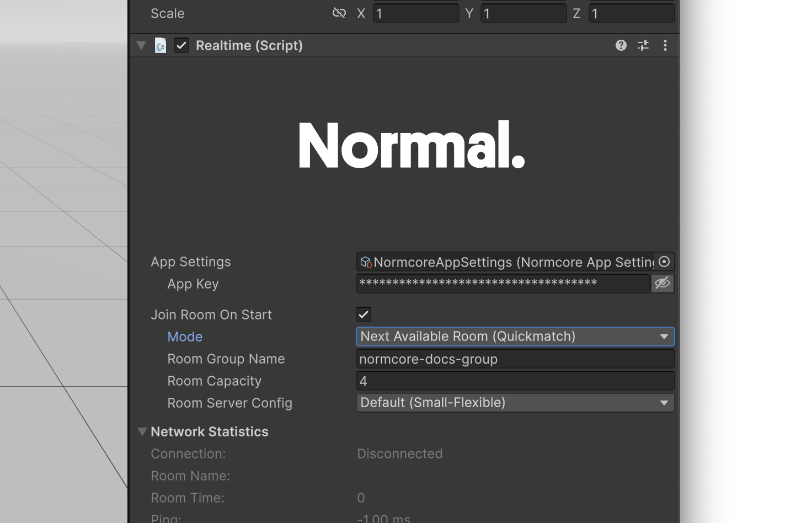Click the Room Capacity field
Viewport: 812px width, 523px height.
[x=515, y=381]
